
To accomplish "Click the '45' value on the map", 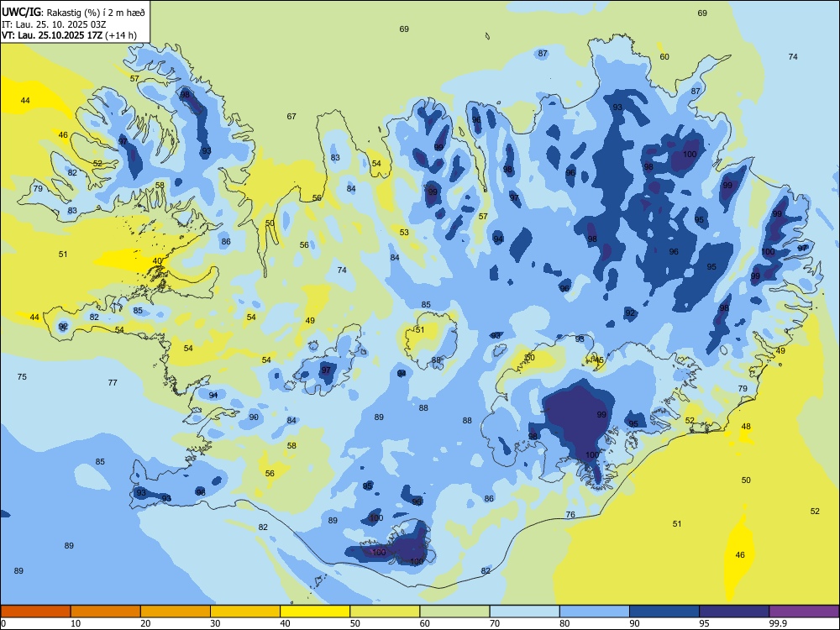I will click(x=599, y=360).
